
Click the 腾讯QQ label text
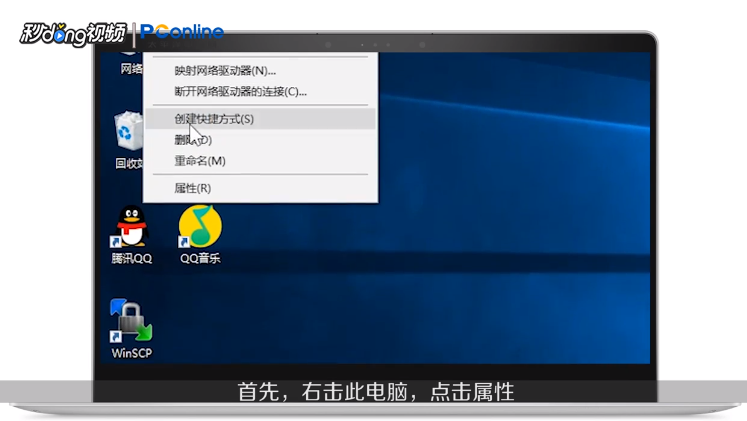click(131, 259)
